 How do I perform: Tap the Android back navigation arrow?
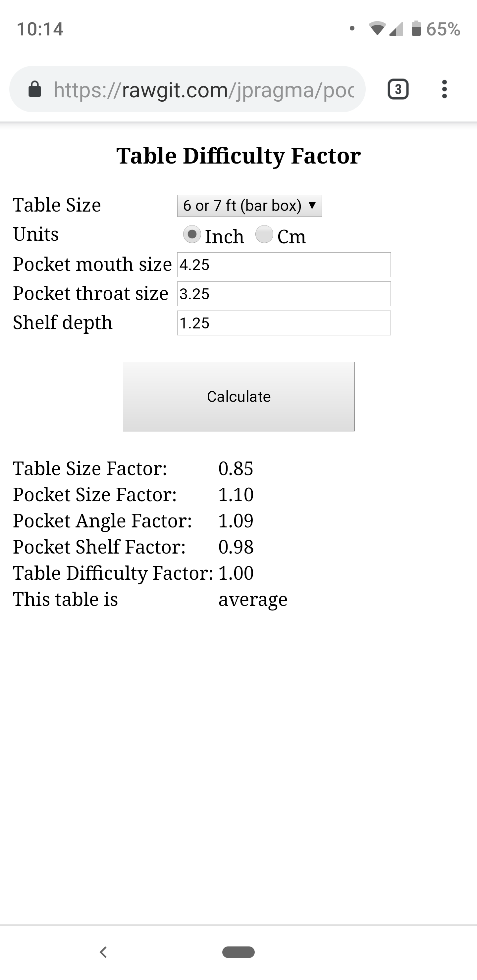click(103, 952)
